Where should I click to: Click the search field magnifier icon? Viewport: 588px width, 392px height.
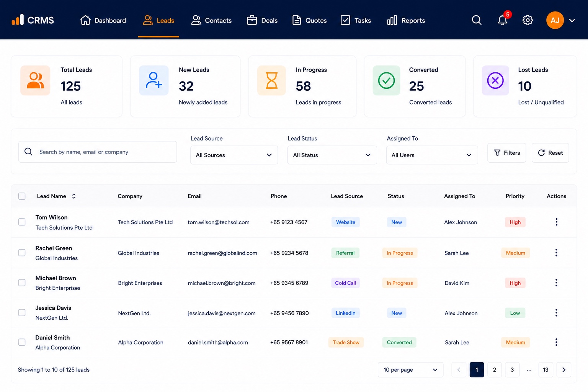point(28,152)
